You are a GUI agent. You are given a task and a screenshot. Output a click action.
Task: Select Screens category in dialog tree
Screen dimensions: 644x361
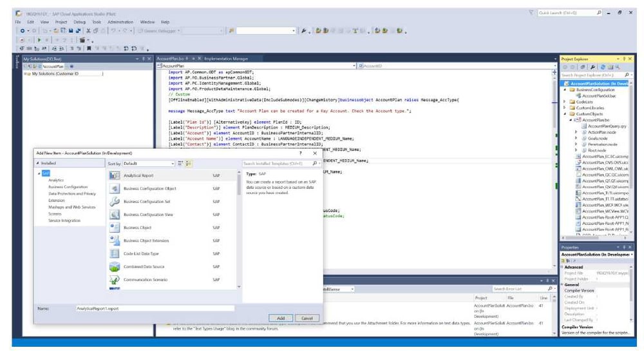coord(55,214)
